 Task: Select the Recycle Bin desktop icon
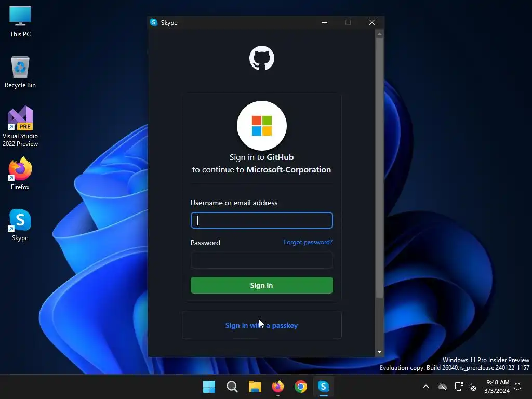point(20,72)
